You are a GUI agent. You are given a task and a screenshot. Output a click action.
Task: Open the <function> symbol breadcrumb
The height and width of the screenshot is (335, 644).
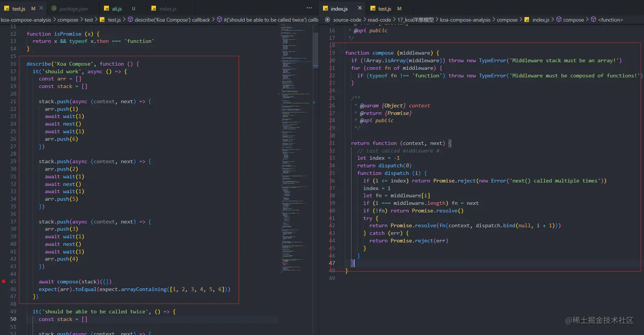tap(607, 20)
